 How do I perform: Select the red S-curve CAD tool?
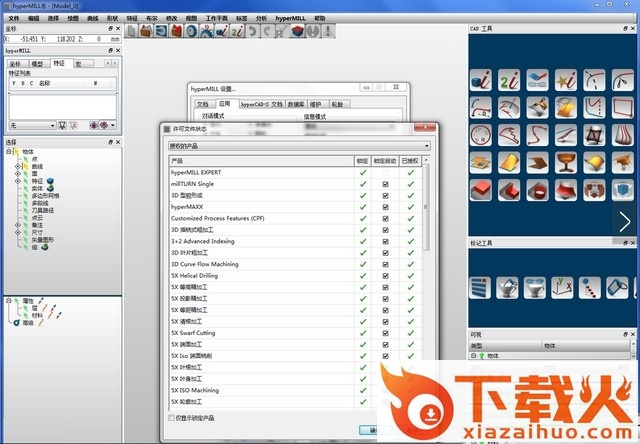pos(537,135)
